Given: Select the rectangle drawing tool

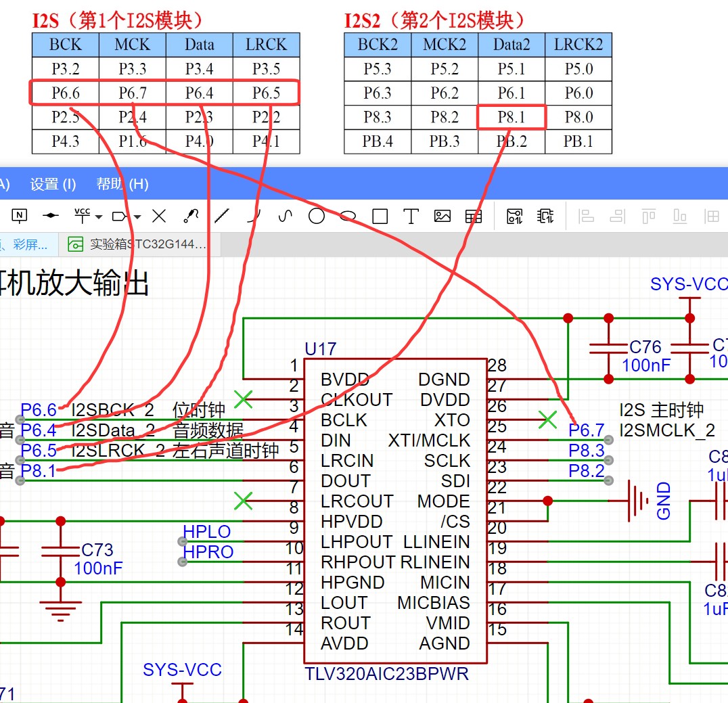Looking at the screenshot, I should click(380, 217).
